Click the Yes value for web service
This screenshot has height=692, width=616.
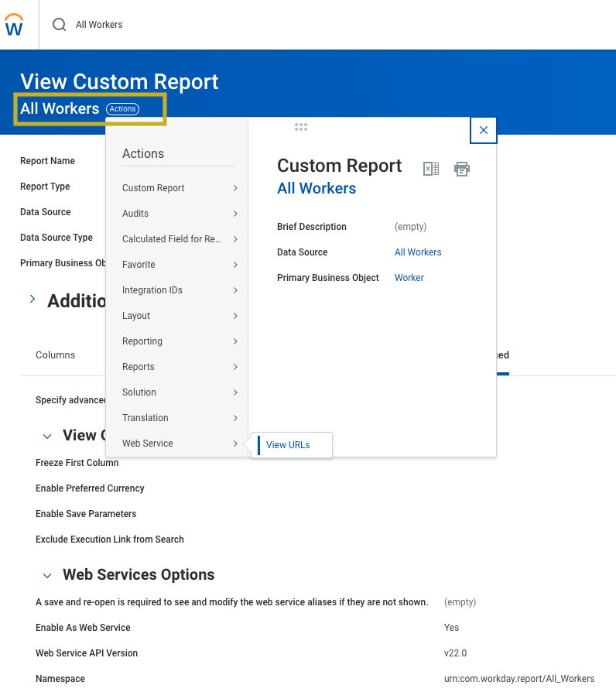point(451,628)
